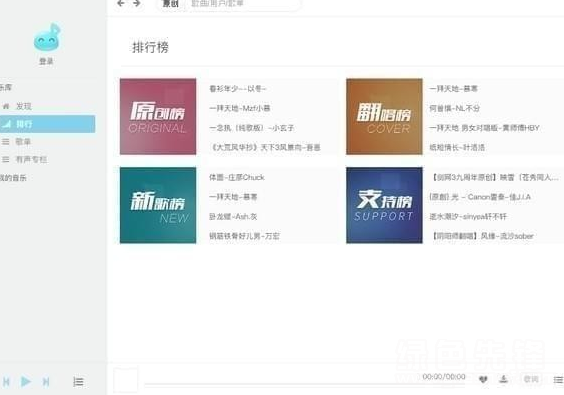Select the 排行 ranking sidebar item

47,124
